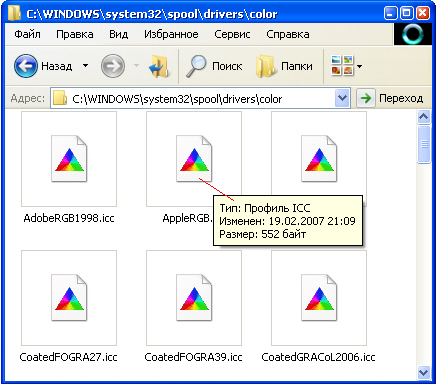Click scrollbar down arrow
439x386 pixels.
coord(424,372)
